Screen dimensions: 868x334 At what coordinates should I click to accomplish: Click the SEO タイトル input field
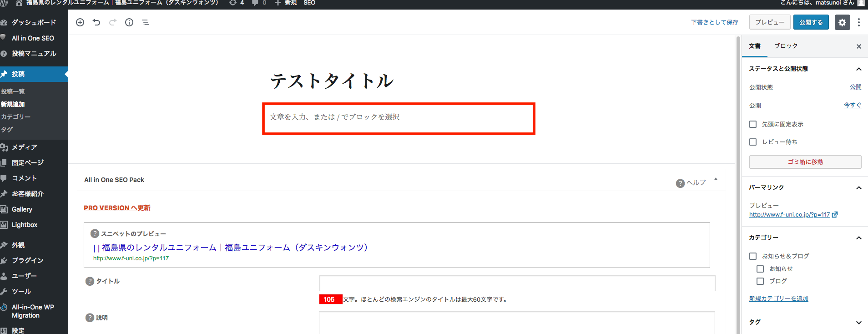point(517,283)
